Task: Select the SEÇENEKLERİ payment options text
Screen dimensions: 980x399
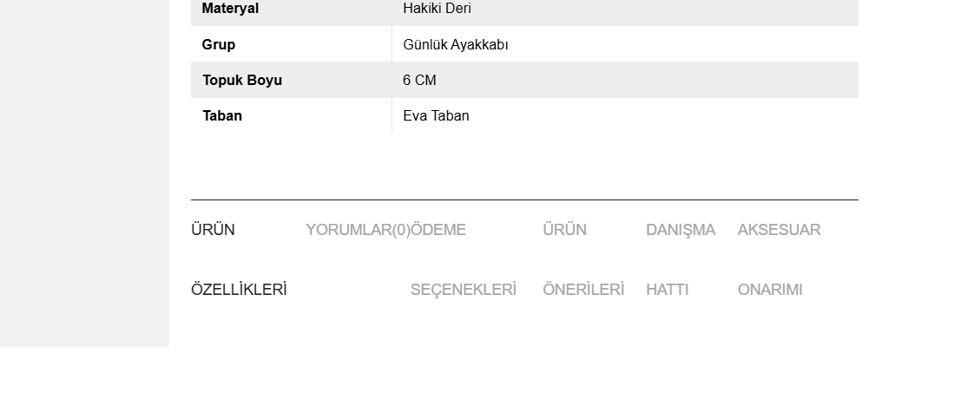Action: click(464, 290)
